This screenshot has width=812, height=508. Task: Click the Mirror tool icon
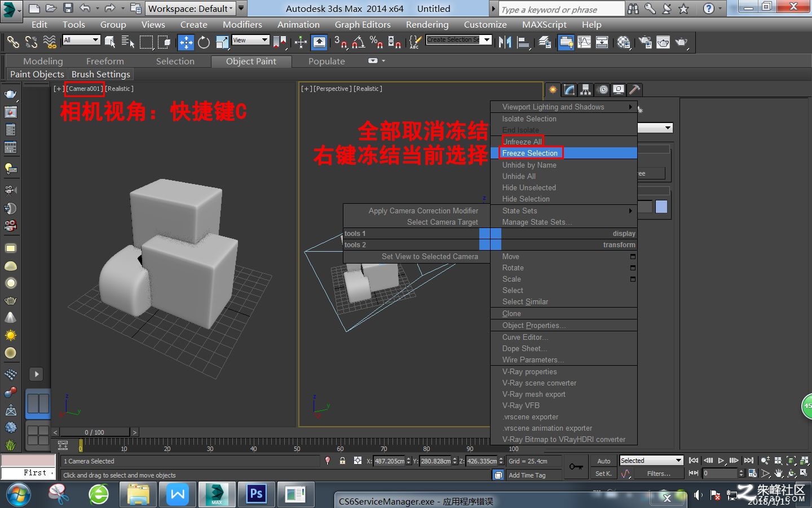click(x=505, y=42)
